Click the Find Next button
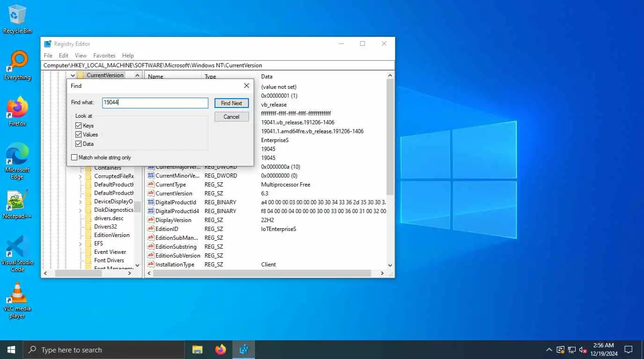Screen dimensions: 644x359 232,103
